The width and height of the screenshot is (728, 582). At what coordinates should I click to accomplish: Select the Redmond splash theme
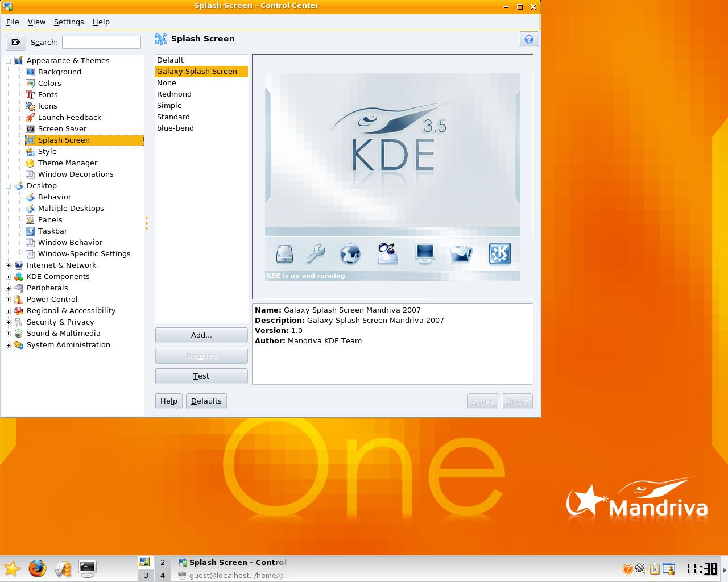point(201,94)
